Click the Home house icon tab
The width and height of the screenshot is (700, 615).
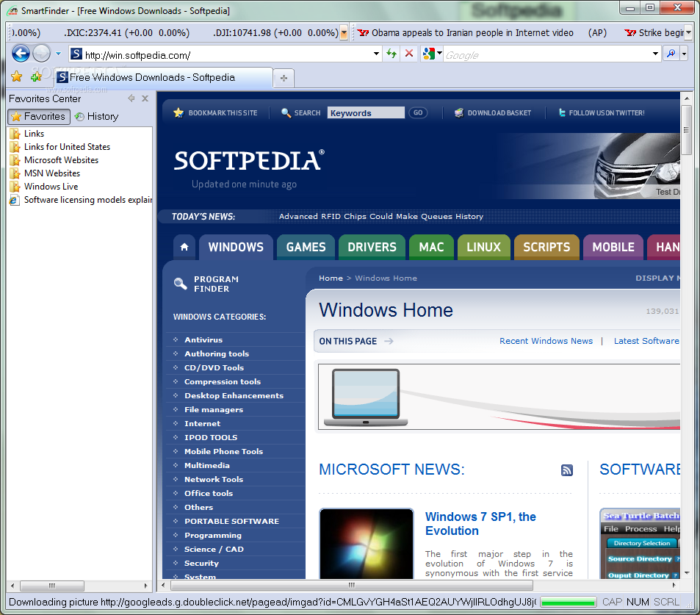coord(184,247)
